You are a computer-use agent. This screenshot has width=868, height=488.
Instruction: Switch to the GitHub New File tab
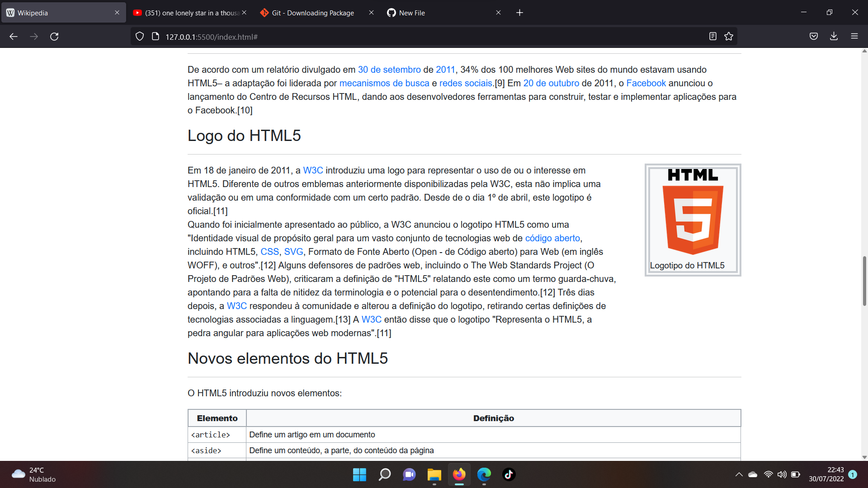[x=411, y=13]
